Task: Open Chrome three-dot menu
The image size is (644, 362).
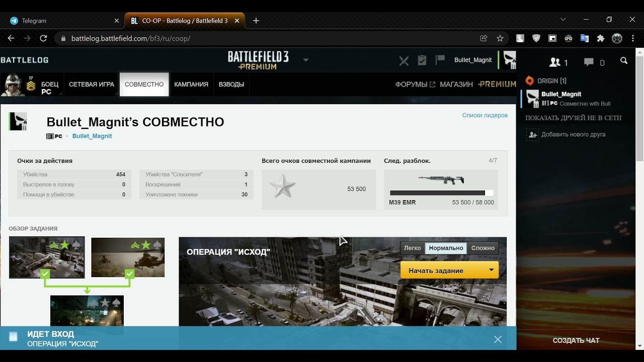Action: (633, 38)
